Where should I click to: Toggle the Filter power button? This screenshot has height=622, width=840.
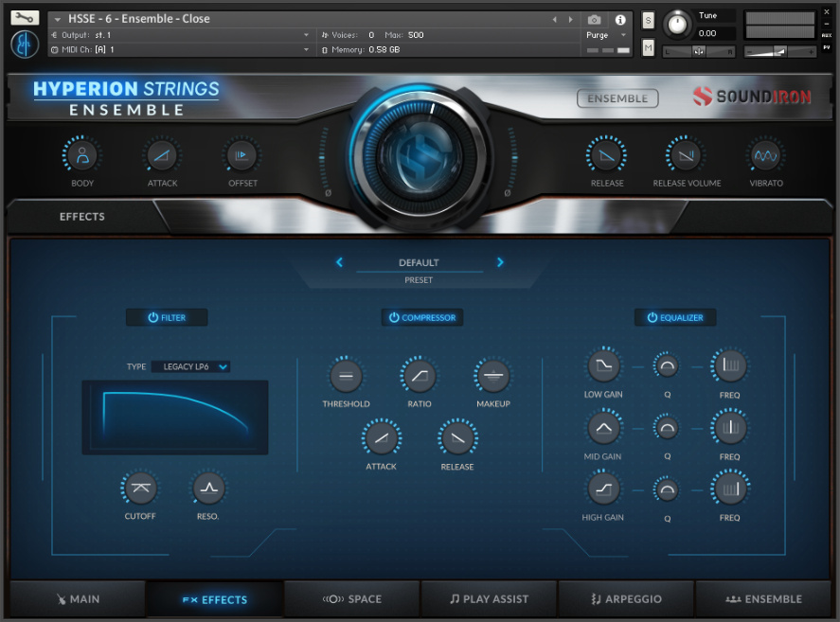tap(167, 318)
